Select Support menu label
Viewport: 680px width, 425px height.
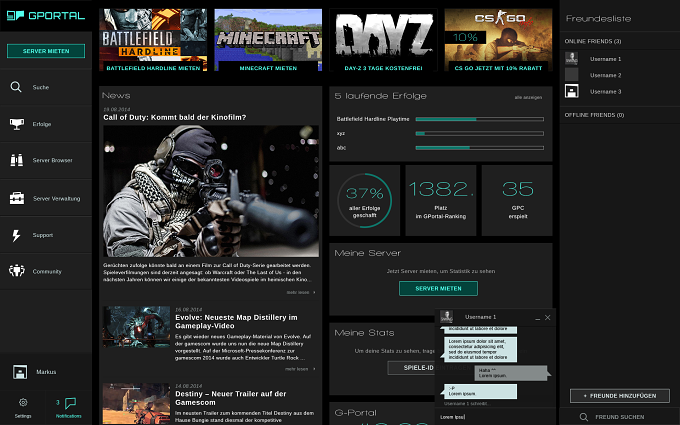[x=42, y=235]
